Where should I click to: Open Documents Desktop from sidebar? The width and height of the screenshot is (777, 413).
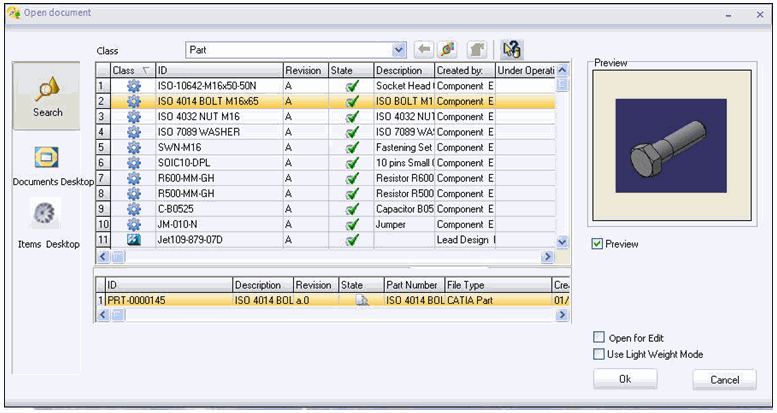pyautogui.click(x=47, y=158)
